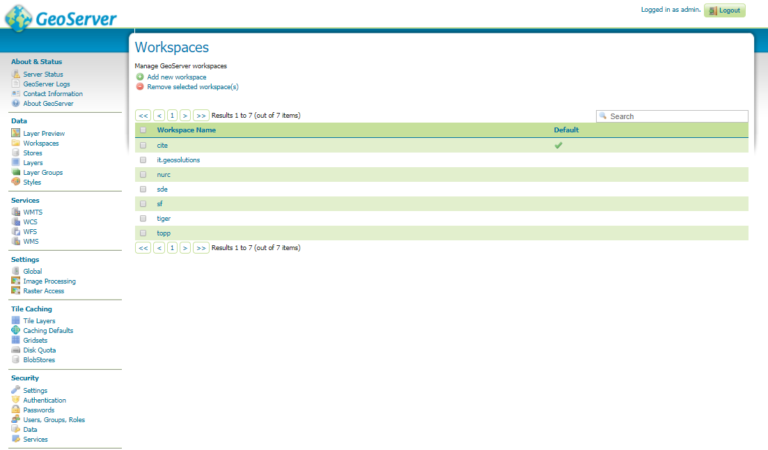Image resolution: width=768 pixels, height=450 pixels.
Task: Open the WMS service settings
Action: coord(31,241)
